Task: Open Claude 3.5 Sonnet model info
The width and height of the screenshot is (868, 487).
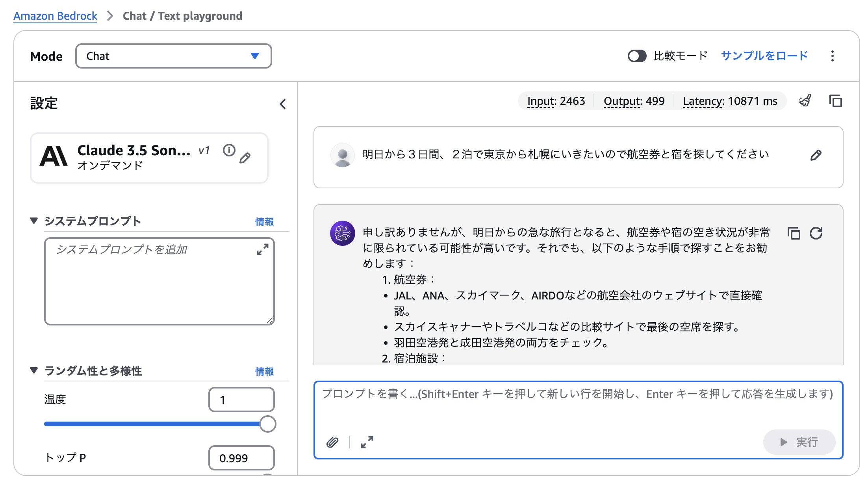Action: click(x=229, y=150)
